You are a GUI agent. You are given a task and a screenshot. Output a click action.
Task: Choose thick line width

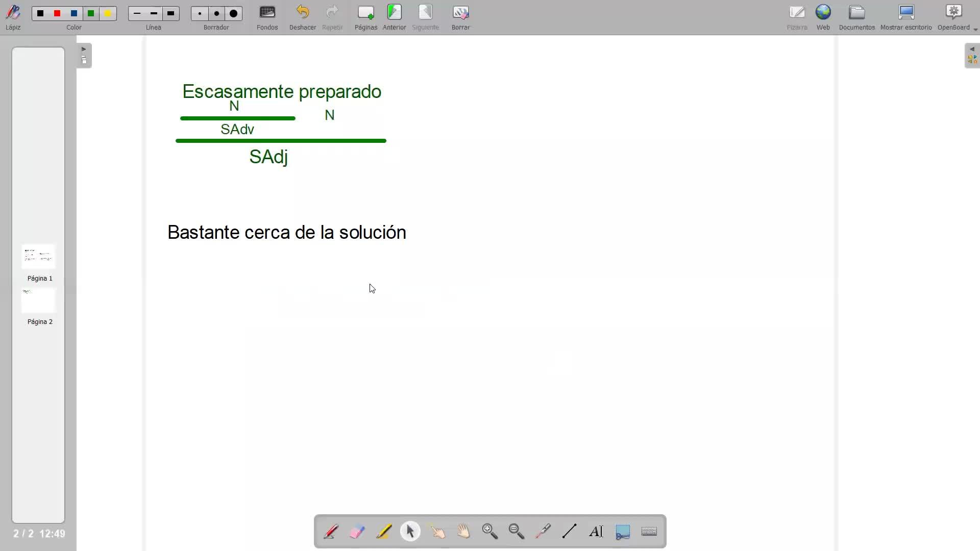point(170,14)
